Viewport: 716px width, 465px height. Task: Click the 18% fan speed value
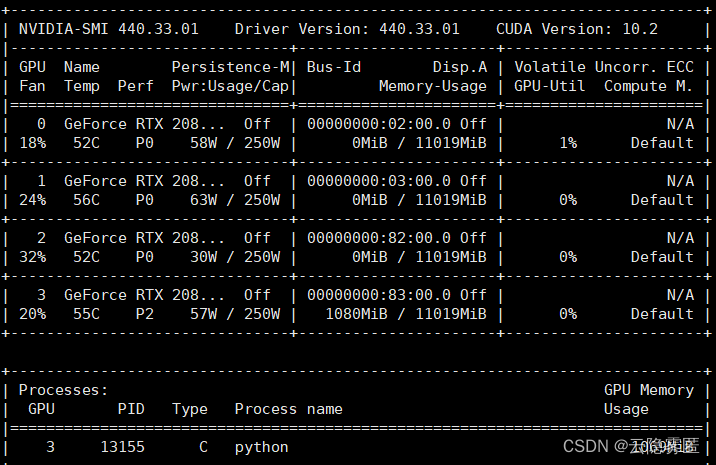(32, 143)
